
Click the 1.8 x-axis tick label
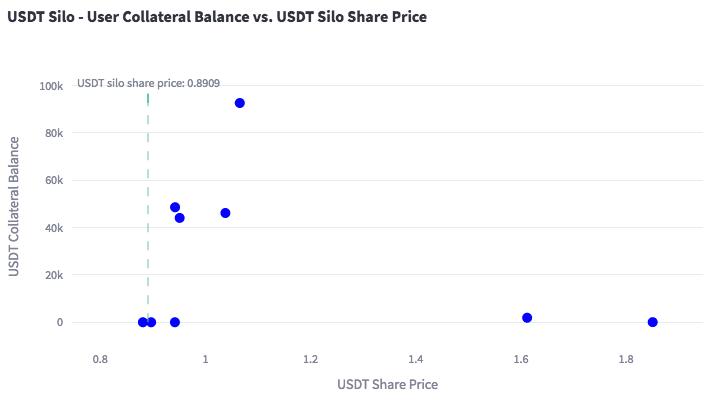pyautogui.click(x=625, y=358)
